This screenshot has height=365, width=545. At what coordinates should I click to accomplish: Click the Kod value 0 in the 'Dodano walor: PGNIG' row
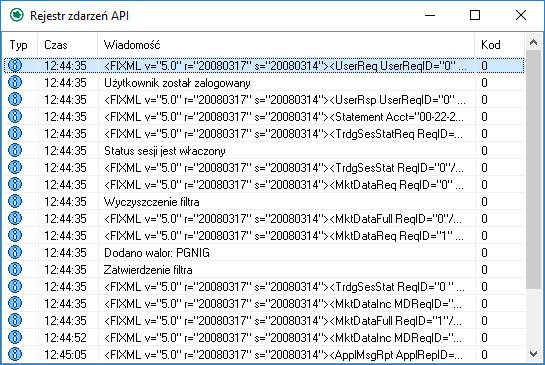tap(484, 253)
